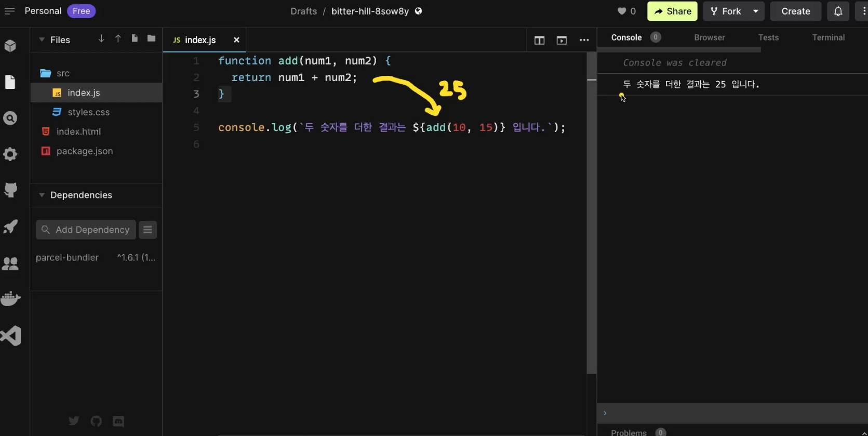Click line number 1 in the gutter
The image size is (868, 436).
click(x=196, y=61)
